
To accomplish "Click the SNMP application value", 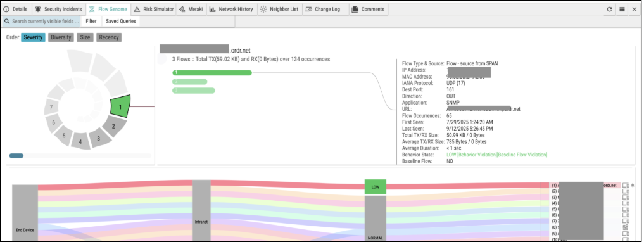I will click(452, 103).
